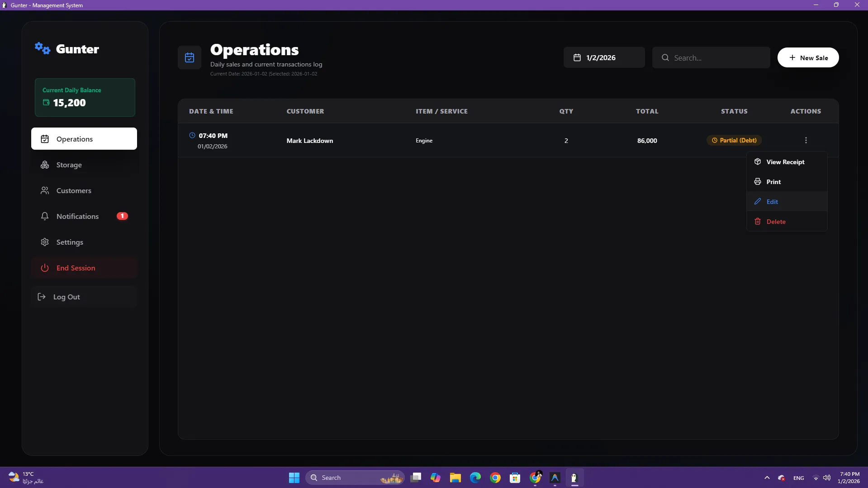
Task: Open the Storage section in the sidebar
Action: (84, 165)
